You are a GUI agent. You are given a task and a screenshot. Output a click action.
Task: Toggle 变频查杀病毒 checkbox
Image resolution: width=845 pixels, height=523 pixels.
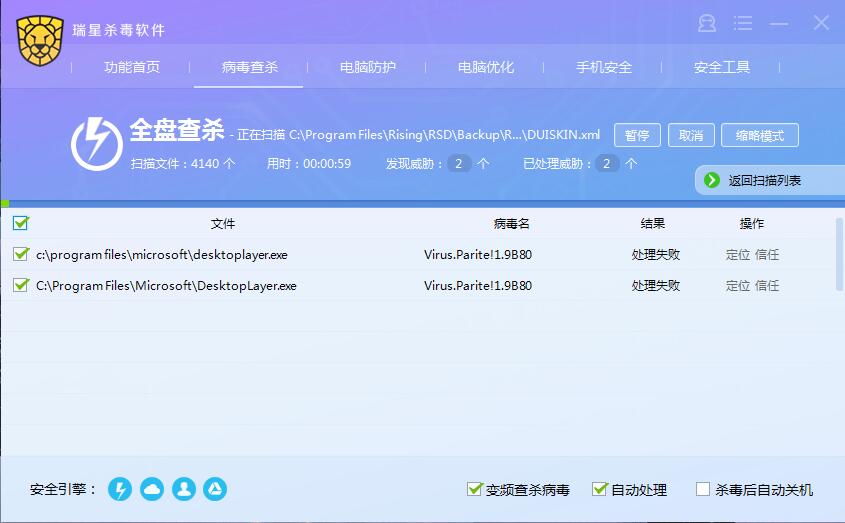(x=474, y=488)
